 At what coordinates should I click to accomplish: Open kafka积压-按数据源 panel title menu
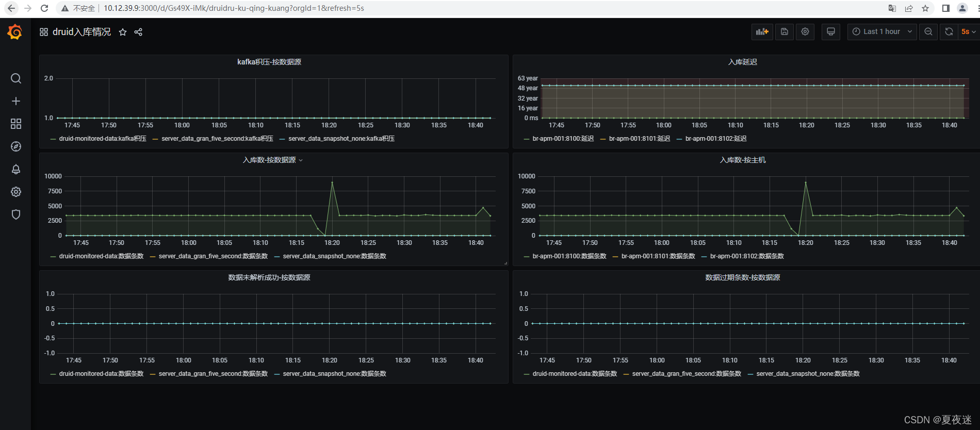(x=269, y=62)
